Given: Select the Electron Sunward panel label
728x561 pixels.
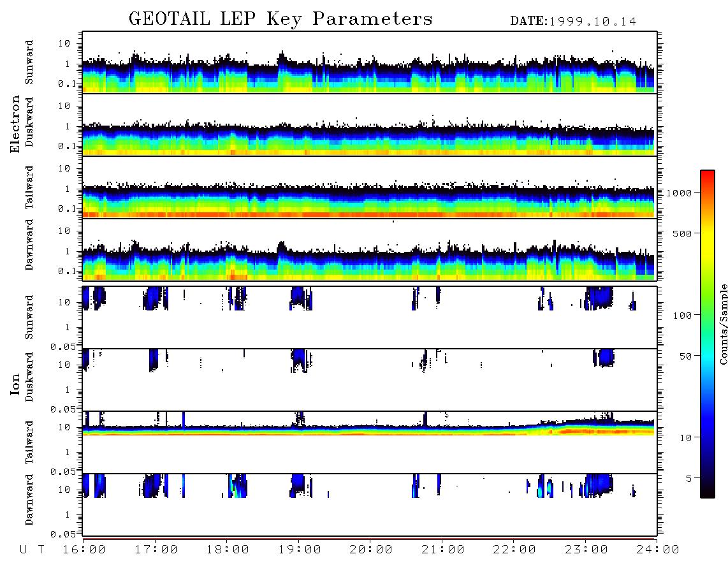Looking at the screenshot, I should pos(29,62).
